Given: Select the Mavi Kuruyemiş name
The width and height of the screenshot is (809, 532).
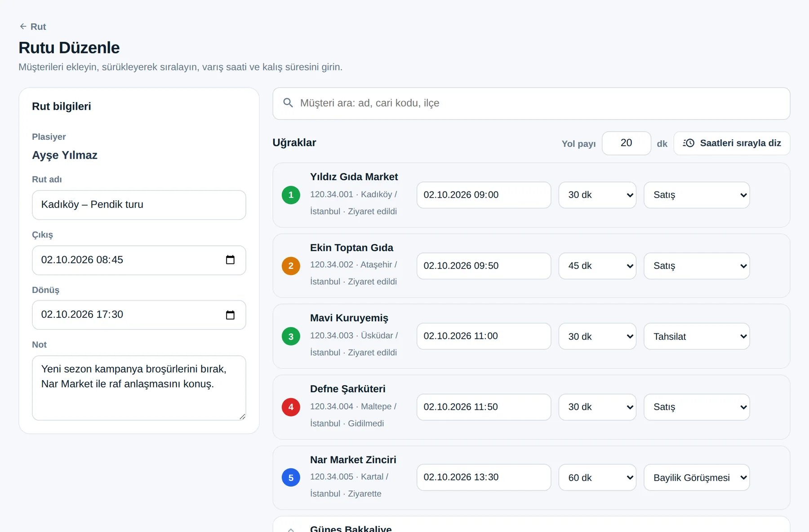Looking at the screenshot, I should [349, 318].
